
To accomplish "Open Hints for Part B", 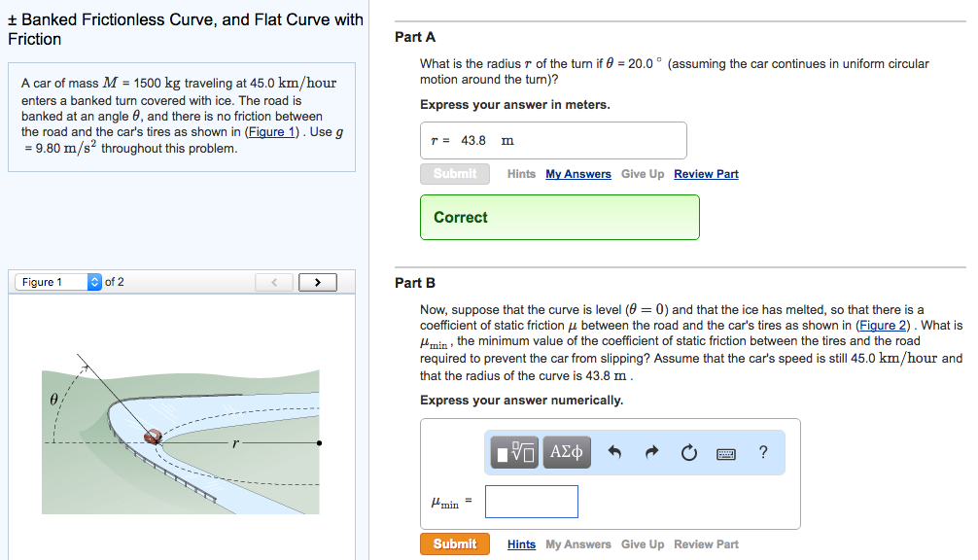I will tap(521, 543).
